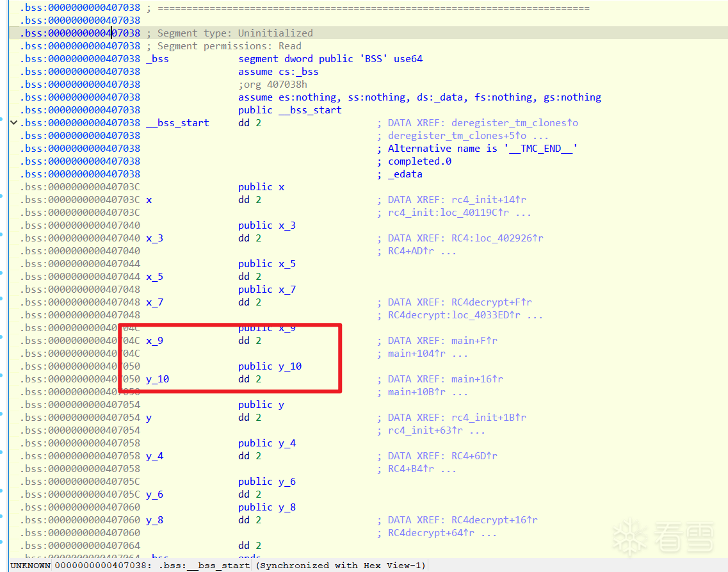Screen dimensions: 728x572
Task: Jump to RC4+6D↑r reference
Action: (474, 456)
